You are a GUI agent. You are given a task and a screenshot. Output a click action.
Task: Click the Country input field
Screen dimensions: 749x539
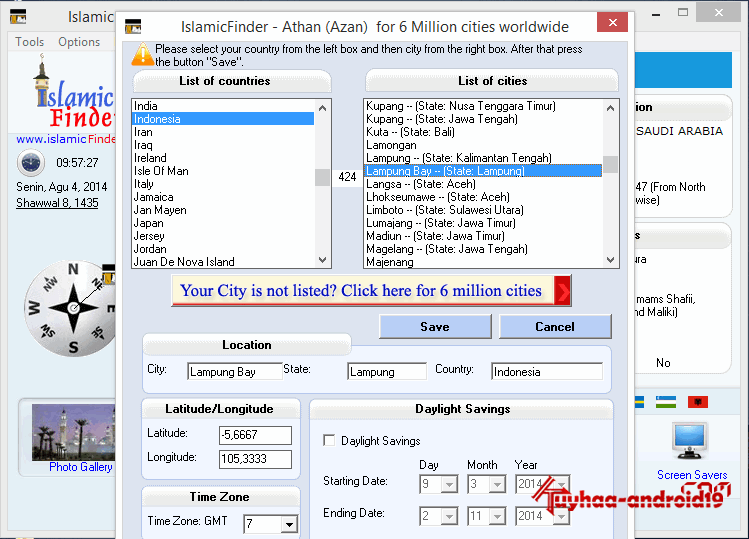[547, 371]
